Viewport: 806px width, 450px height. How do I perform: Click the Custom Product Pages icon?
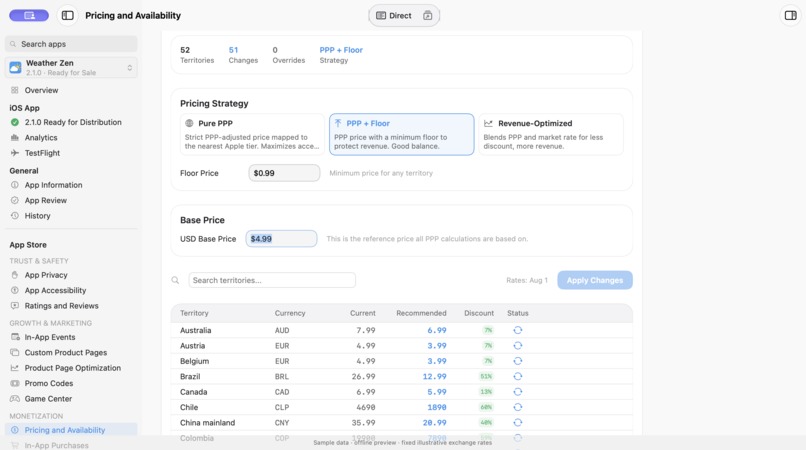[15, 353]
